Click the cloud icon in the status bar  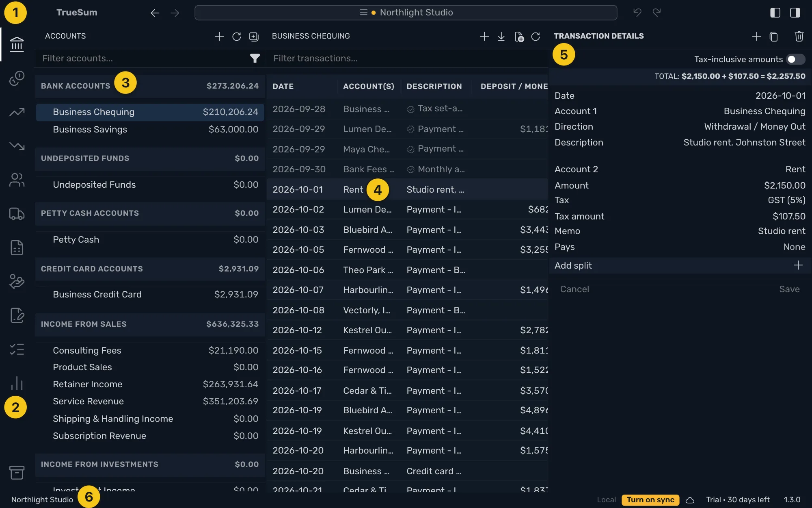point(690,500)
